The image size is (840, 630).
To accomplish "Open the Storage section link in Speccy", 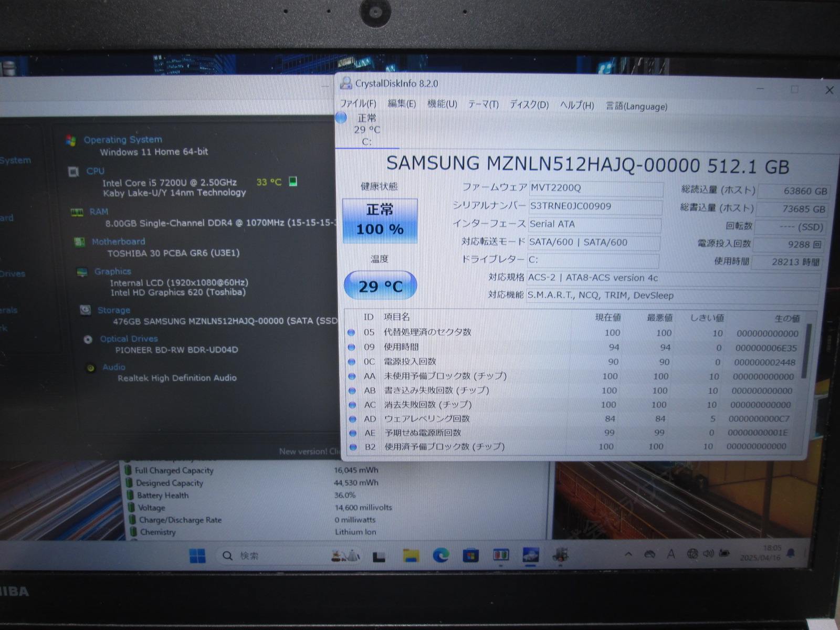I will point(114,310).
